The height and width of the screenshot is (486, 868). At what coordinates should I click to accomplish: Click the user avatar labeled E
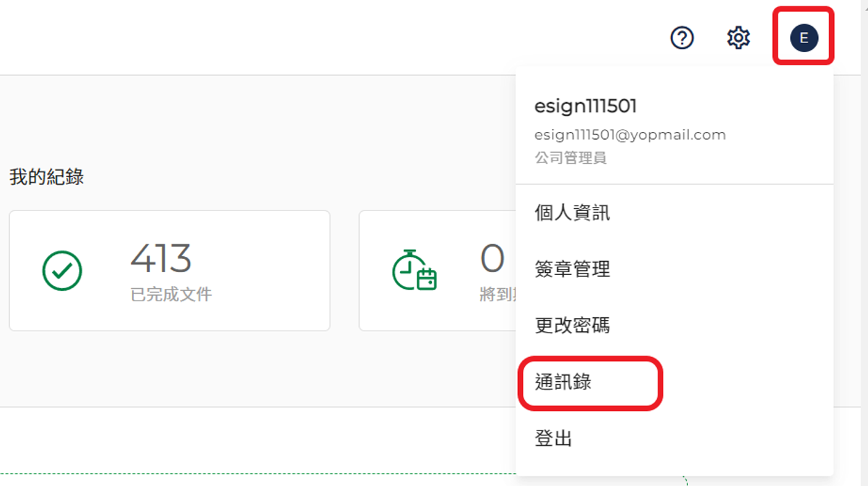803,37
